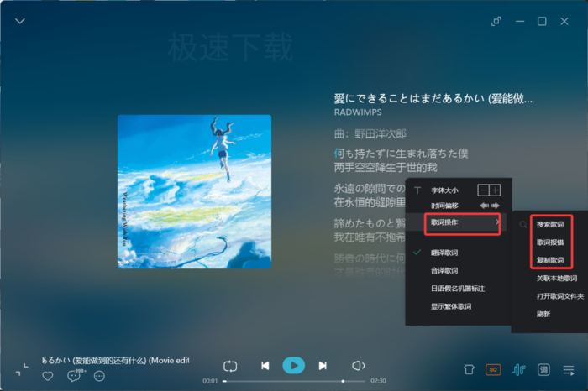
Task: Decrease lyric font size with minus
Action: pyautogui.click(x=483, y=190)
